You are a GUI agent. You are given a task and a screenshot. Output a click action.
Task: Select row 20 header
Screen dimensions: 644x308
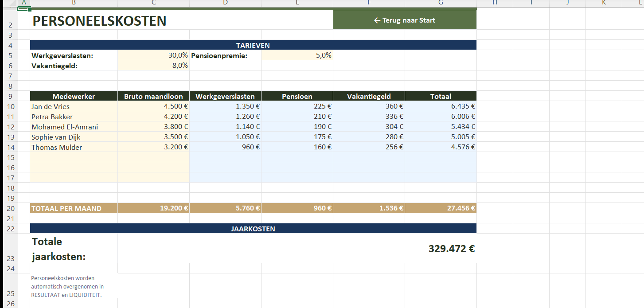(11, 209)
